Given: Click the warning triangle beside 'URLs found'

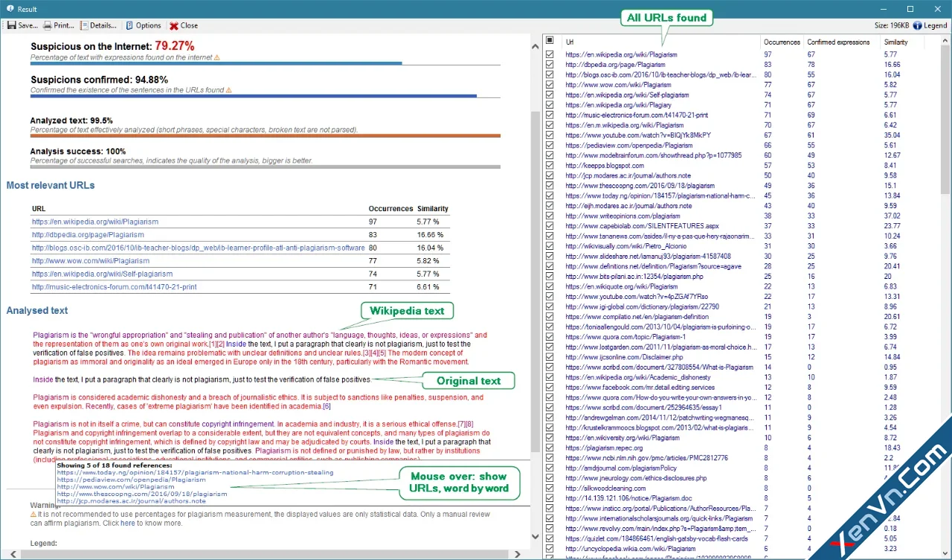Looking at the screenshot, I should 228,90.
